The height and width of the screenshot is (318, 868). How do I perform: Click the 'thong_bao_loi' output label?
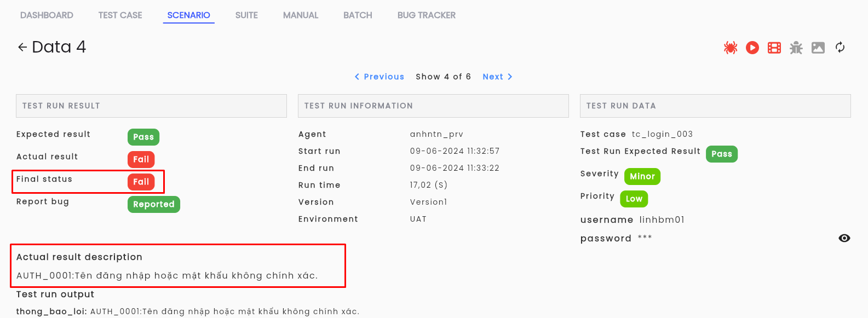click(x=51, y=311)
